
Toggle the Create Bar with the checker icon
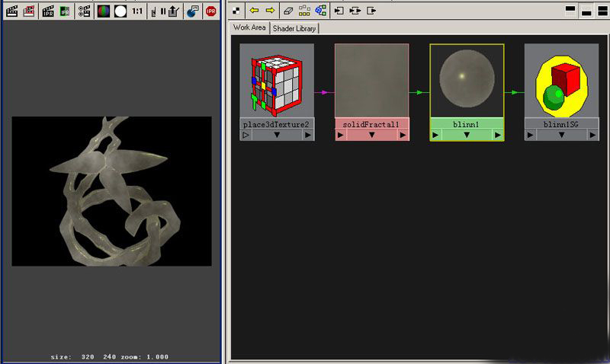(x=236, y=11)
